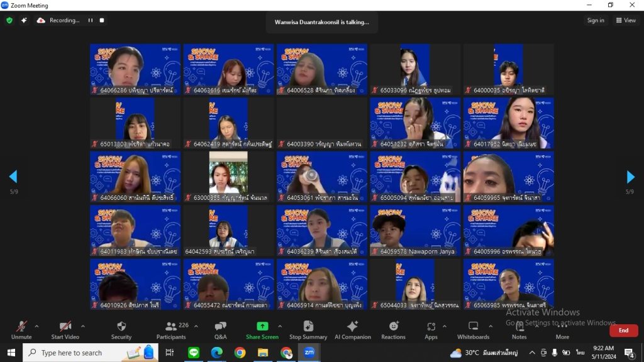Screen dimensions: 644x362
Task: Stop the meeting Summary
Action: 308,331
